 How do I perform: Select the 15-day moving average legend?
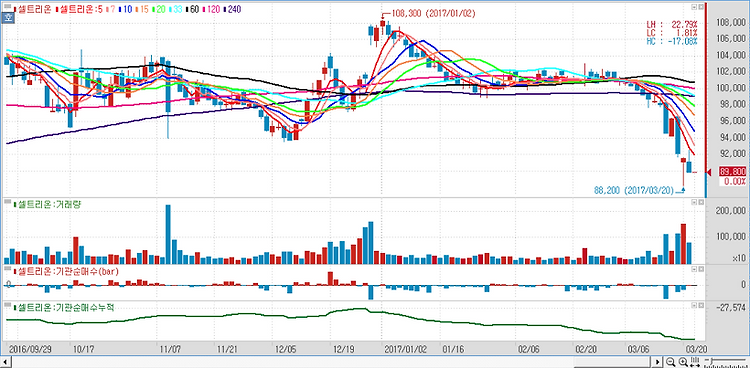(142, 9)
